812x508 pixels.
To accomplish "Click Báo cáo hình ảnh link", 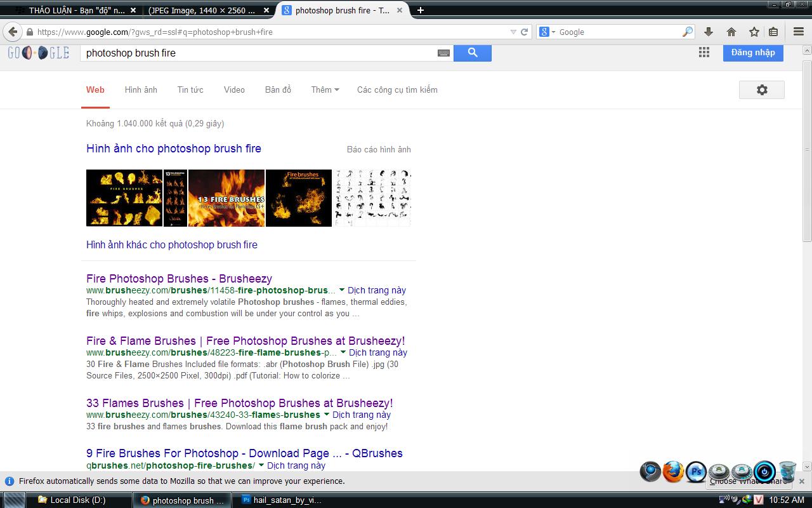I will tap(379, 149).
